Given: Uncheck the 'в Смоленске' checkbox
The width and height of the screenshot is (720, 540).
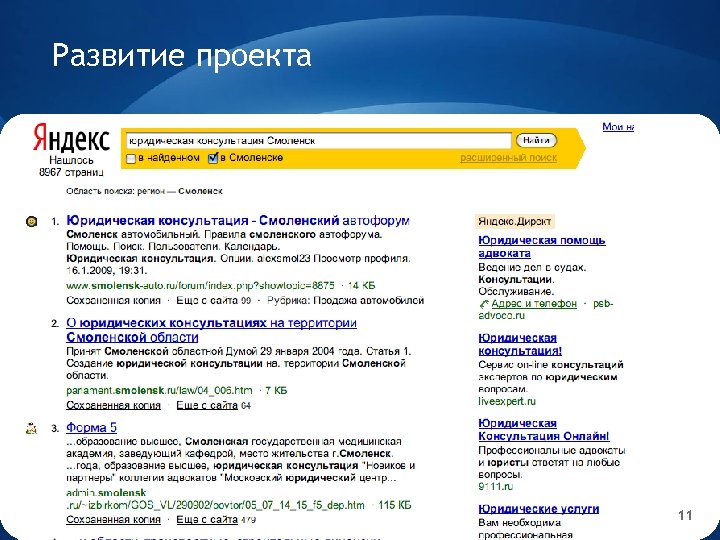Looking at the screenshot, I should pos(213,158).
